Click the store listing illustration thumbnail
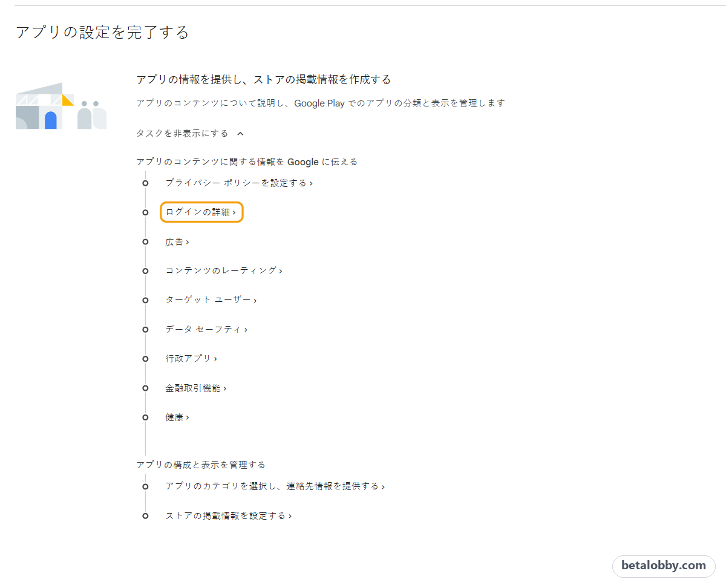Screen dimensions: 726x588 pos(61,106)
